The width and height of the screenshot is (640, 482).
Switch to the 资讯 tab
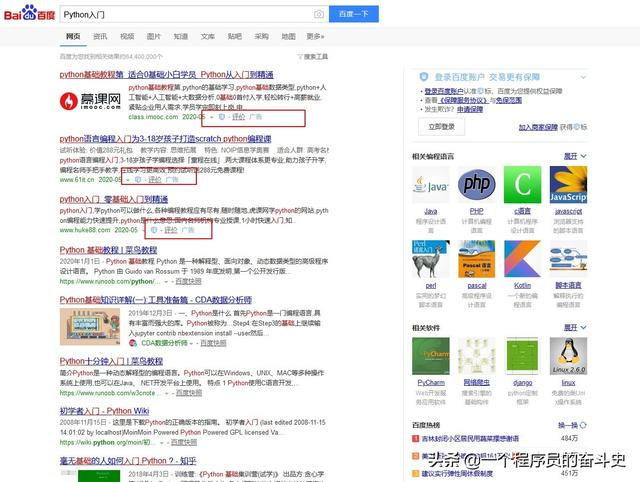(x=100, y=35)
